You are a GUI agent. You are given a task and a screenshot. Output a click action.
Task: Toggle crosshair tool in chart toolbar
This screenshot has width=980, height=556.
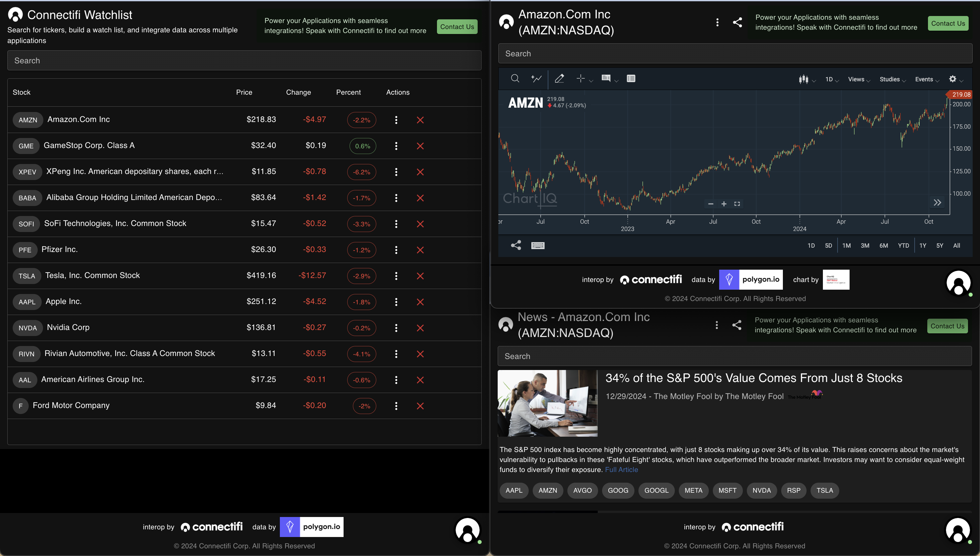click(580, 78)
